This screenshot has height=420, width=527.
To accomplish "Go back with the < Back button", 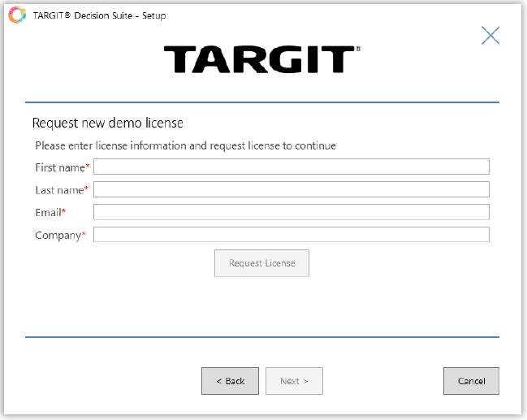I will [x=231, y=381].
